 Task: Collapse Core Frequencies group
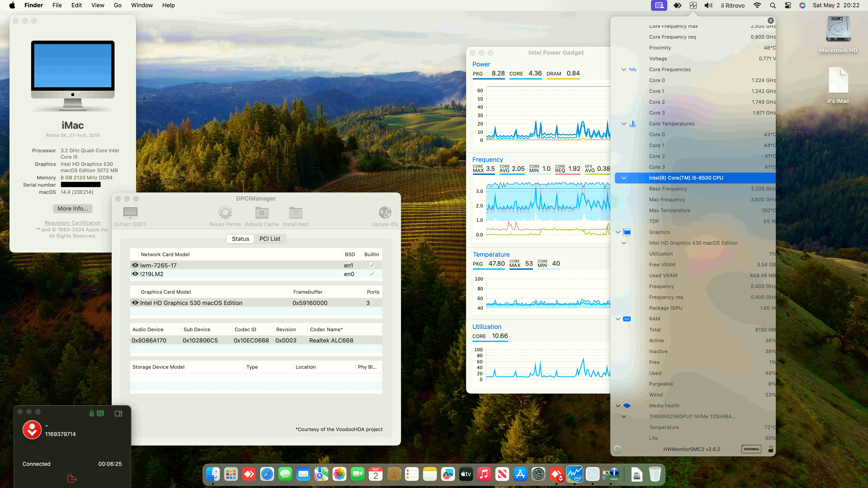point(624,69)
